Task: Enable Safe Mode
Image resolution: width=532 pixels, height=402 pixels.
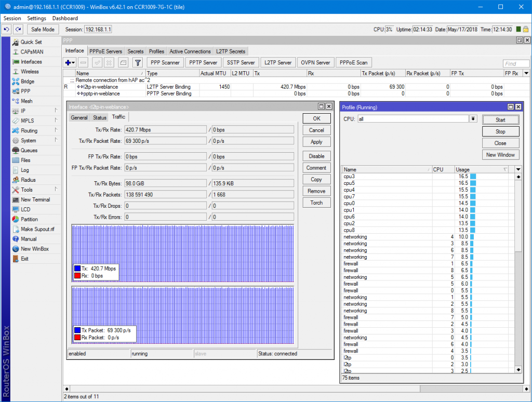Action: click(43, 29)
